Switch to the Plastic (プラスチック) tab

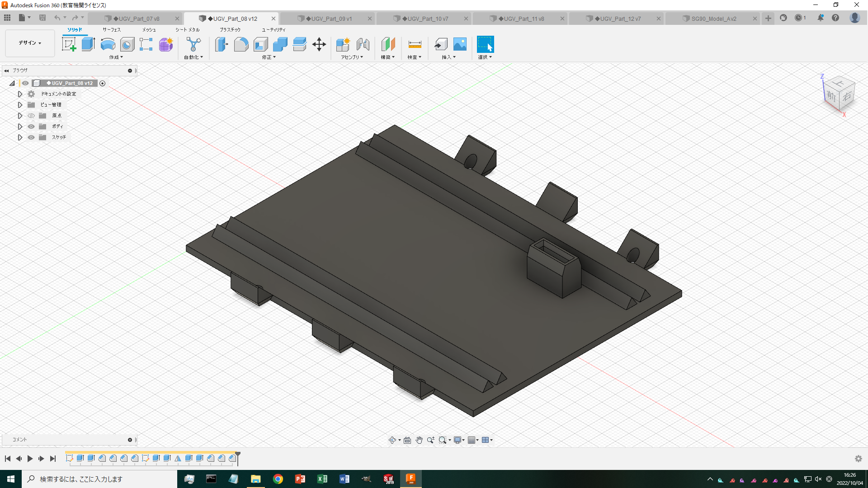[x=230, y=30]
